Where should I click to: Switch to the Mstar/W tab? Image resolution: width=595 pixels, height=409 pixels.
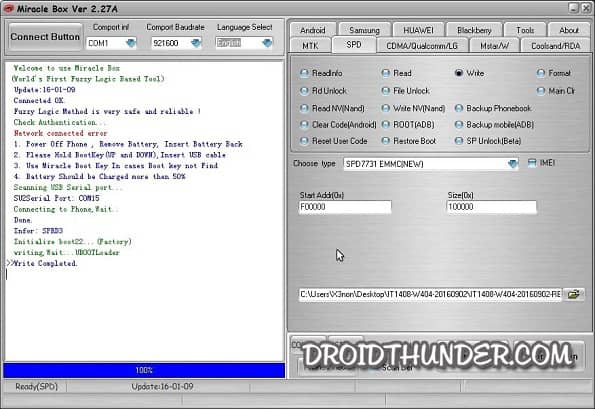(x=494, y=46)
